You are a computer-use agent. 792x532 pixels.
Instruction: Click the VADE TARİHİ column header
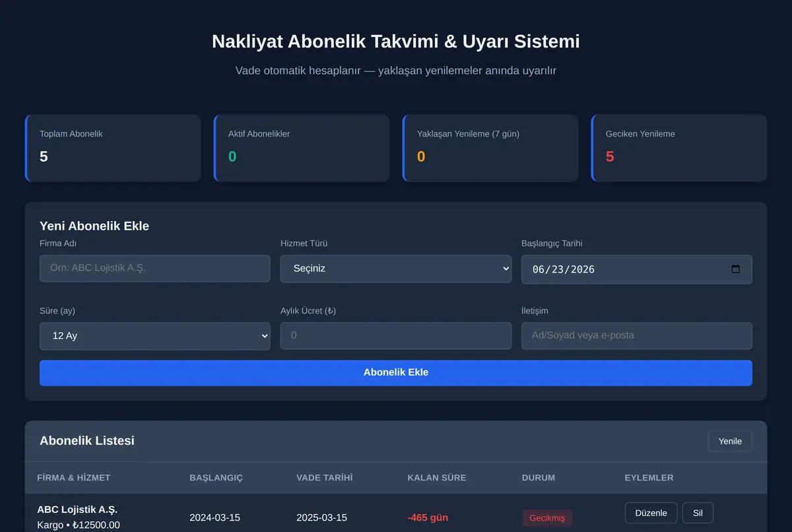tap(325, 478)
